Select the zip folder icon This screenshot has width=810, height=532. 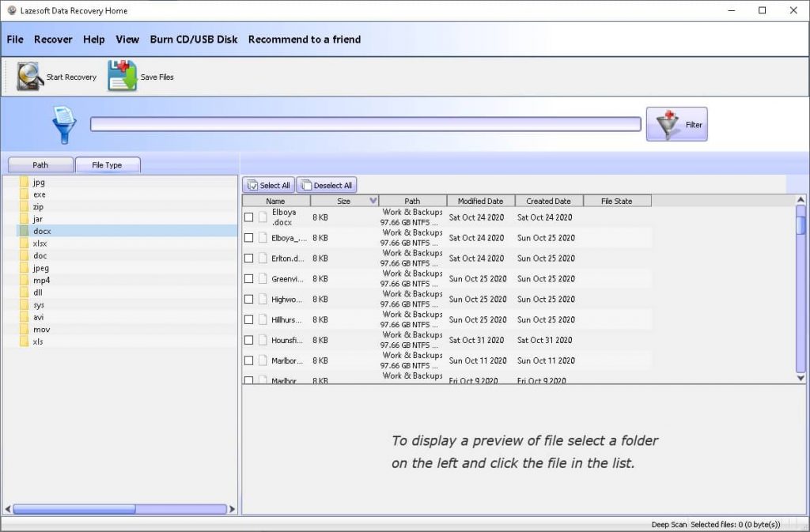click(x=24, y=206)
